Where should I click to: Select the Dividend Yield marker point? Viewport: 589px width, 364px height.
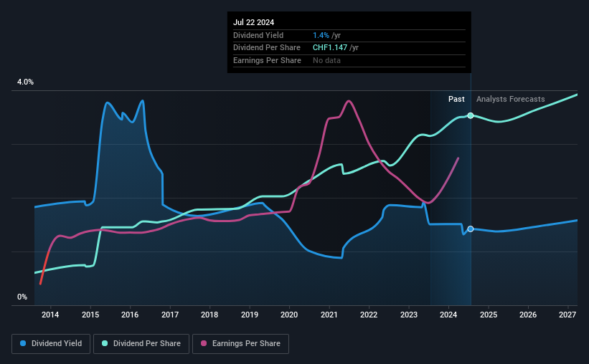(471, 229)
